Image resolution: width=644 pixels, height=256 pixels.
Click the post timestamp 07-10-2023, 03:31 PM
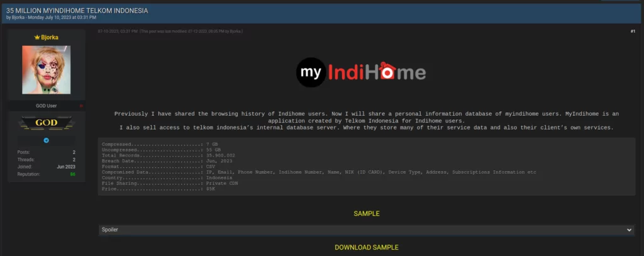pyautogui.click(x=118, y=31)
